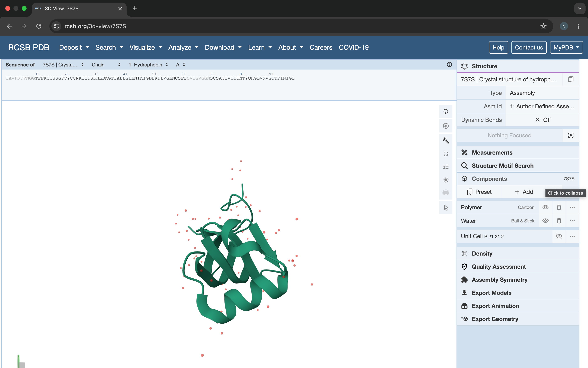This screenshot has height=368, width=588.
Task: Click the Chrome bookmark star icon
Action: pos(543,26)
